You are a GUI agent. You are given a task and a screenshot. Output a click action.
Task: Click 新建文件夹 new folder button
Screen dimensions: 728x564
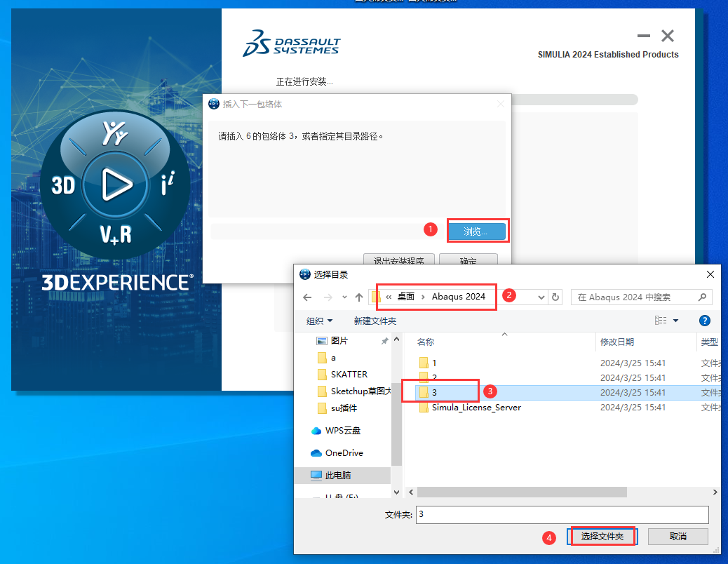click(x=375, y=321)
